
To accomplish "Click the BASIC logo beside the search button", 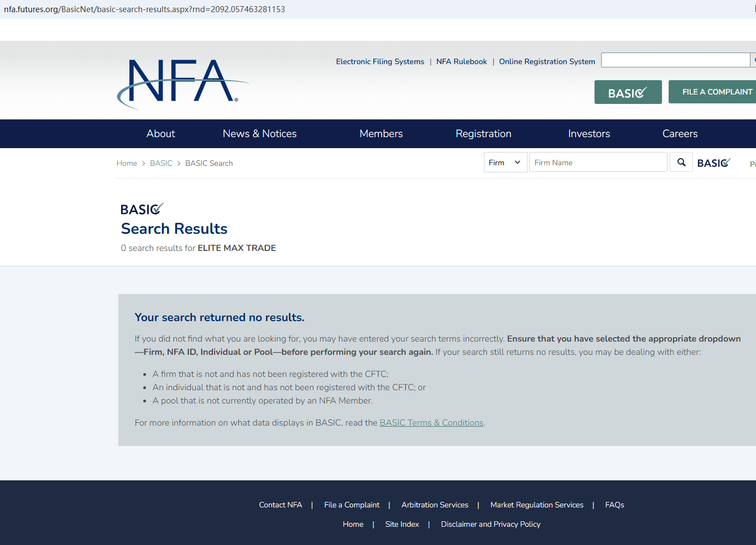I will [x=714, y=163].
